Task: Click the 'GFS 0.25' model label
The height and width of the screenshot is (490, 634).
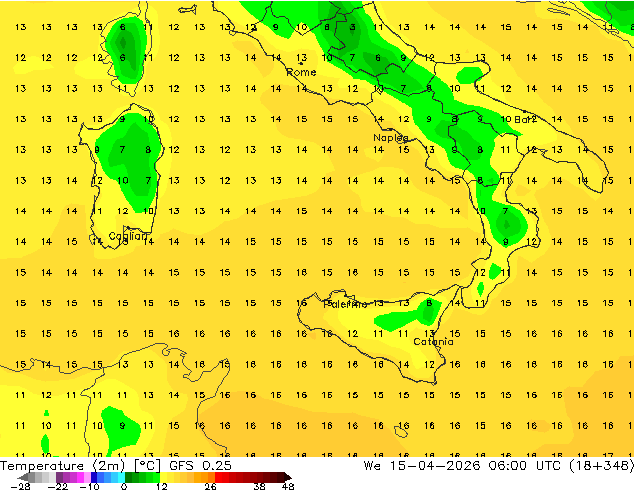Action: (x=200, y=466)
